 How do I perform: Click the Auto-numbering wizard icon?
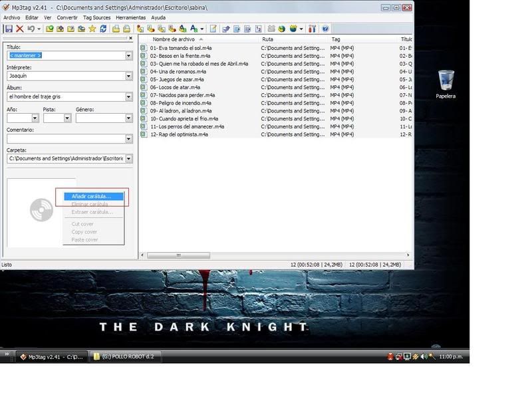pos(259,29)
